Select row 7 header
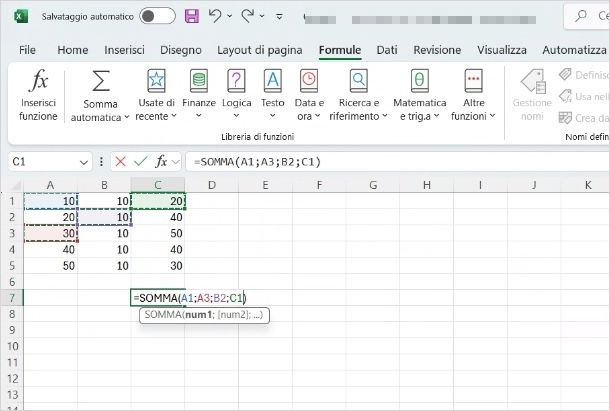Image resolution: width=610 pixels, height=411 pixels. pos(12,298)
